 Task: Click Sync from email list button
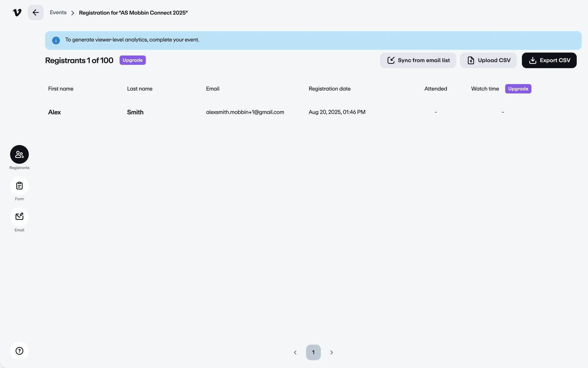click(x=418, y=60)
